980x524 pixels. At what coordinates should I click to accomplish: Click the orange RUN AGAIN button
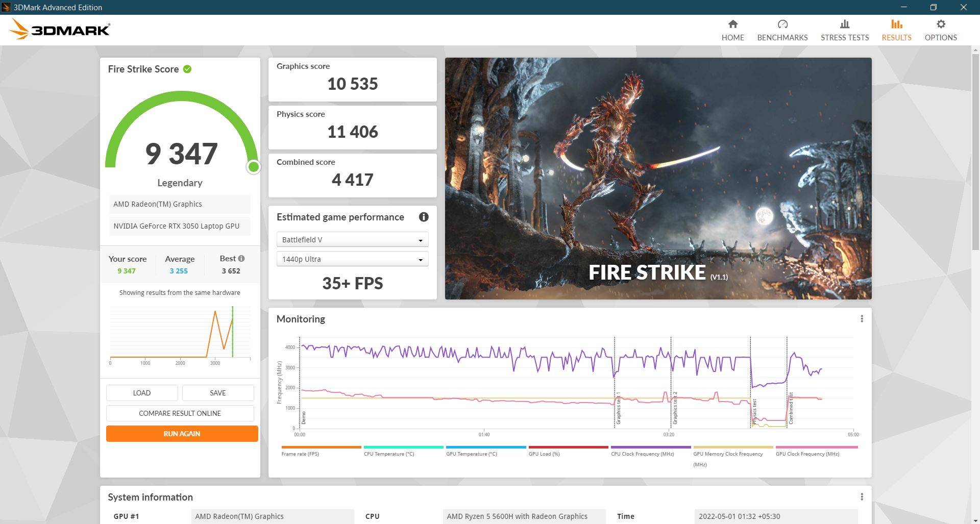point(182,434)
